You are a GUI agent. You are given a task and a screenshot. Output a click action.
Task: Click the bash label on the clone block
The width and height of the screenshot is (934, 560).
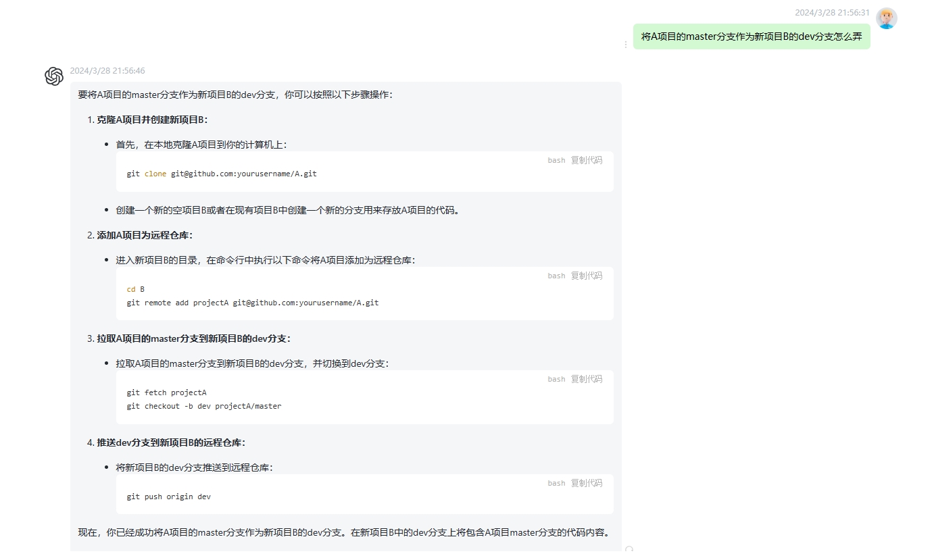pyautogui.click(x=556, y=160)
